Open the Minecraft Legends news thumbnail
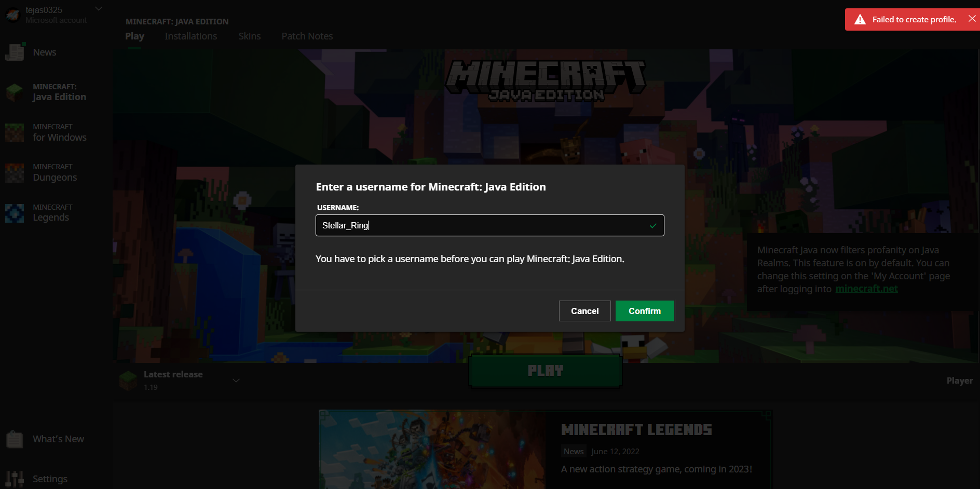980x489 pixels. pos(432,450)
